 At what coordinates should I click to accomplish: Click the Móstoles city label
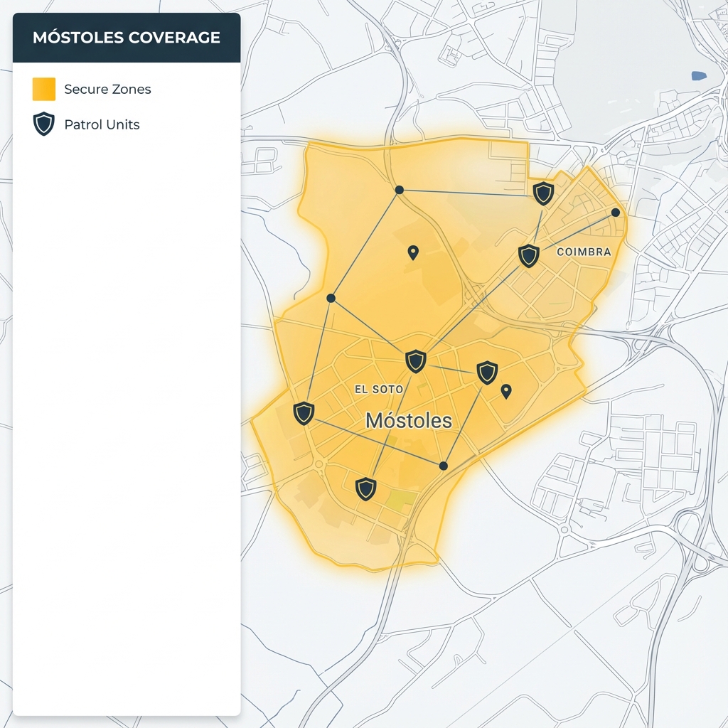[408, 421]
